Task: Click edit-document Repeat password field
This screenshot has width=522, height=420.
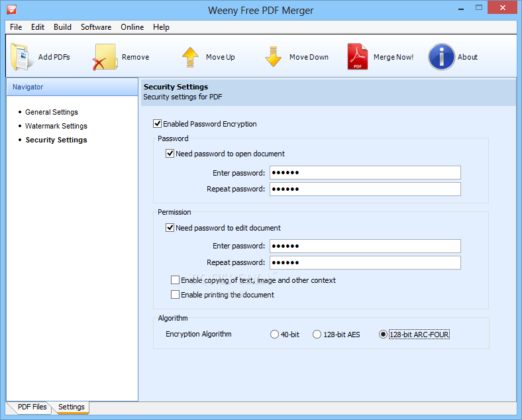Action: point(365,262)
